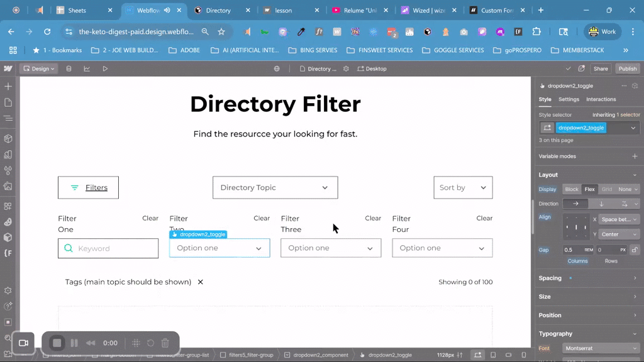Switch to the Settings tab
The width and height of the screenshot is (644, 362).
pos(569,99)
